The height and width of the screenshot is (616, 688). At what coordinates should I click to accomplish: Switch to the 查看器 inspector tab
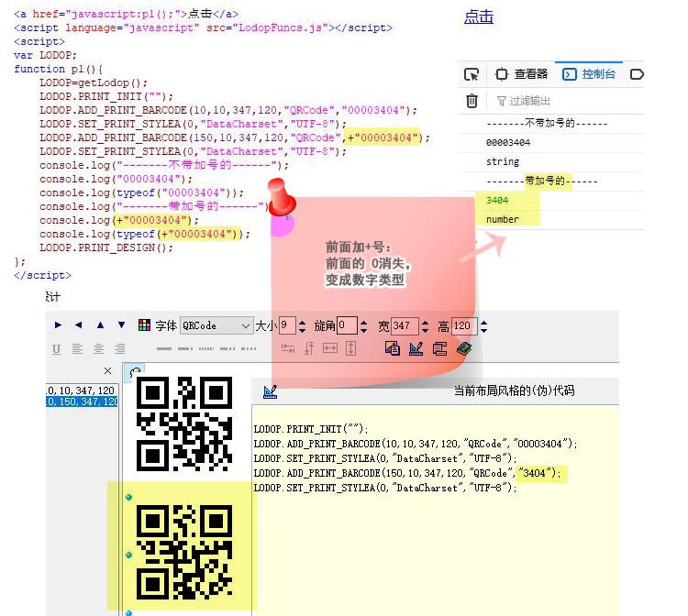[522, 74]
